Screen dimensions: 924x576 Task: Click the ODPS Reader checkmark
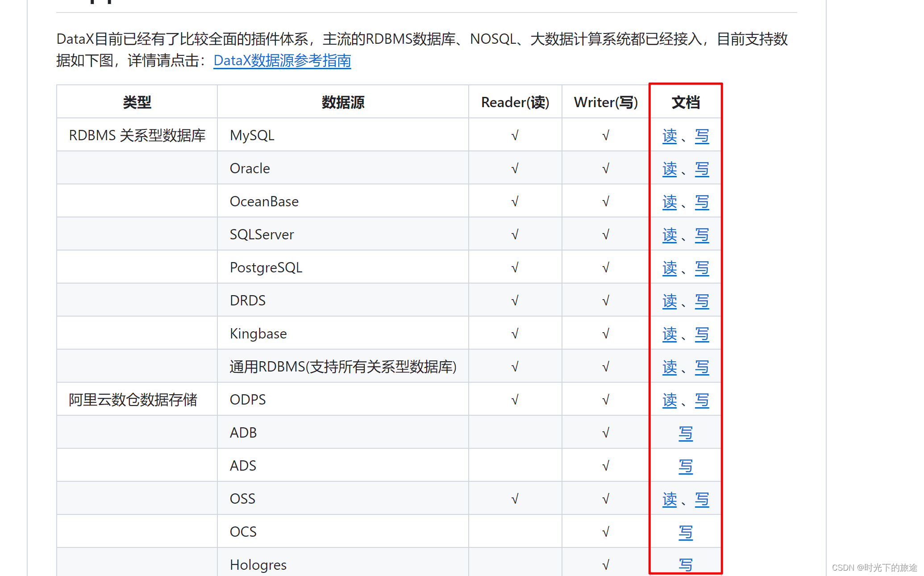515,400
